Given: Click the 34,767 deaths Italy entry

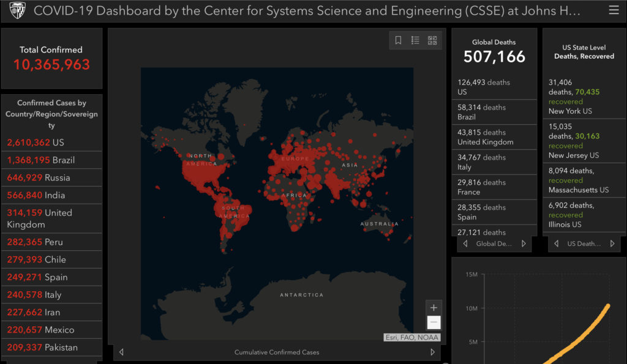Looking at the screenshot, I should tap(494, 162).
